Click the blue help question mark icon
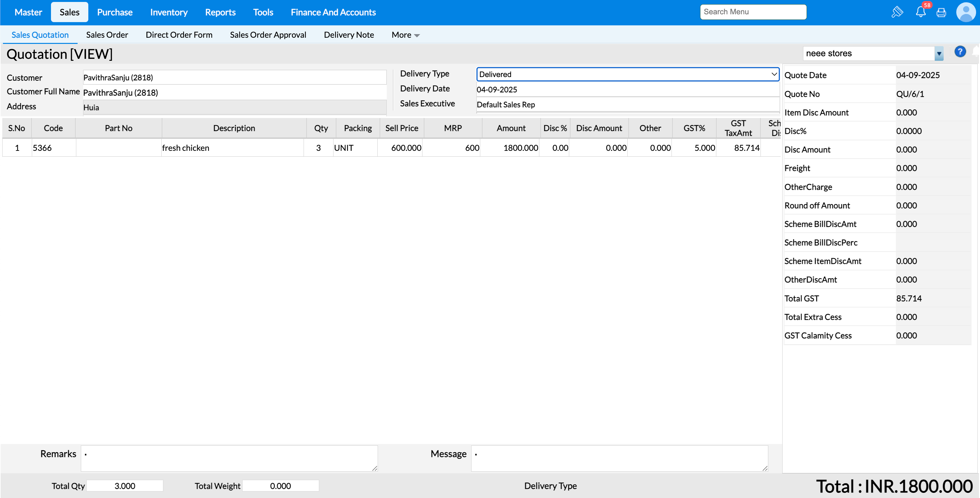The height and width of the screenshot is (498, 980). [x=960, y=52]
